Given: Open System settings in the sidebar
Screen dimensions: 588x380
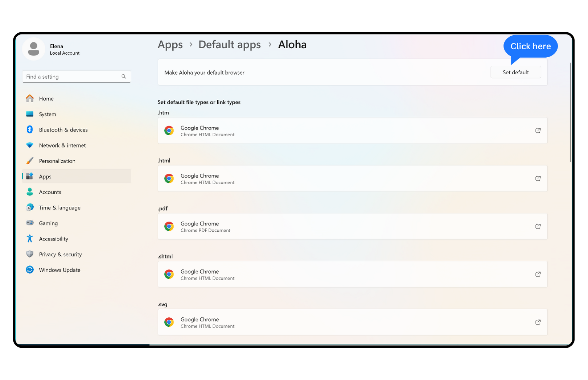Looking at the screenshot, I should (77, 114).
